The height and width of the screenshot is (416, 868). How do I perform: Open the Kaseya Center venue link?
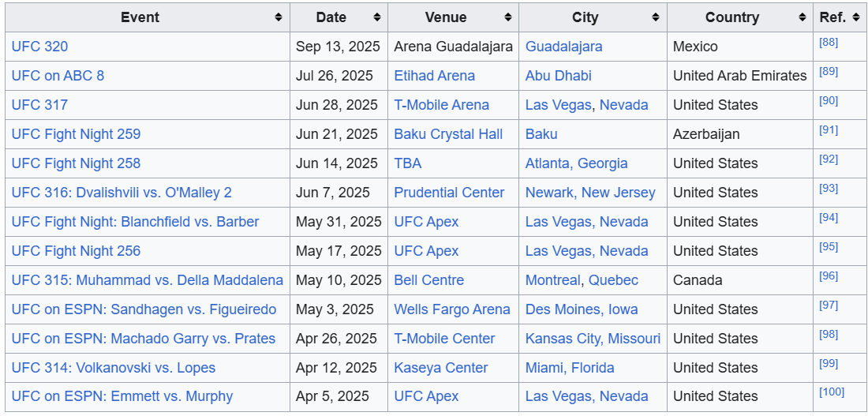point(441,368)
